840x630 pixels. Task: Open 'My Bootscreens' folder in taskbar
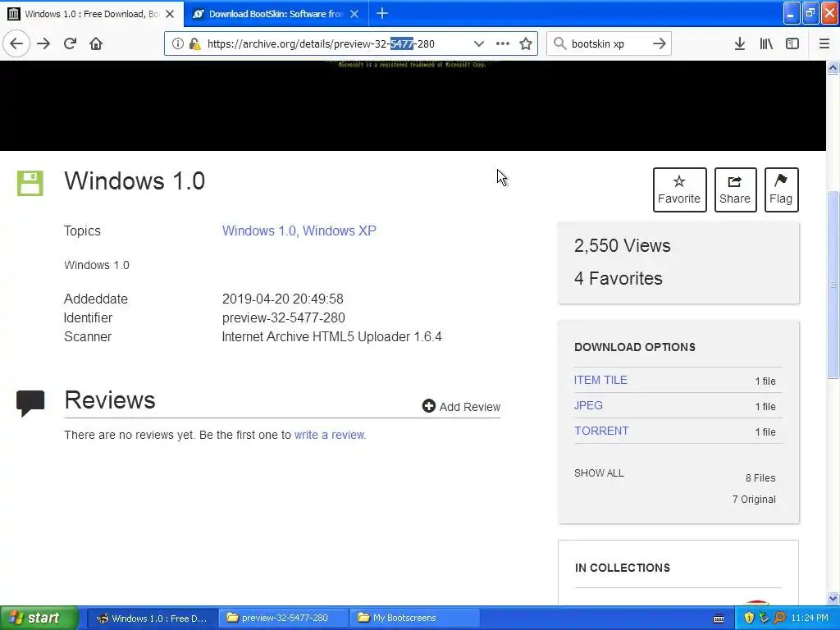(415, 618)
